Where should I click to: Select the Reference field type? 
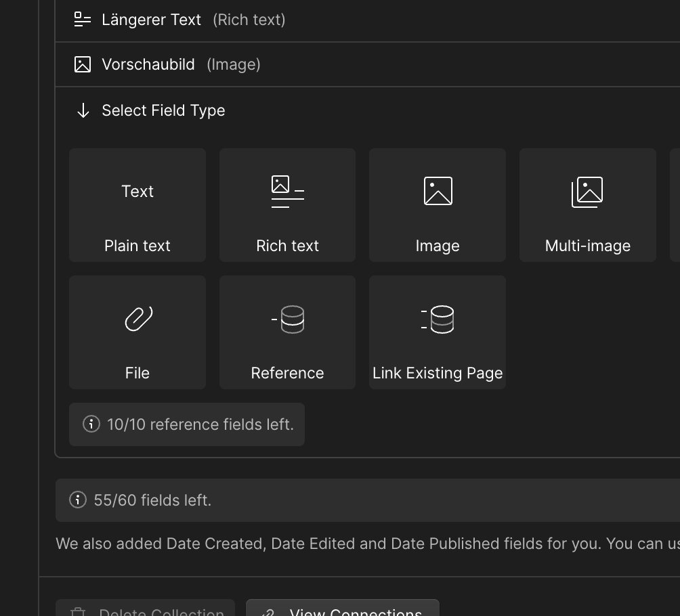[x=287, y=332]
